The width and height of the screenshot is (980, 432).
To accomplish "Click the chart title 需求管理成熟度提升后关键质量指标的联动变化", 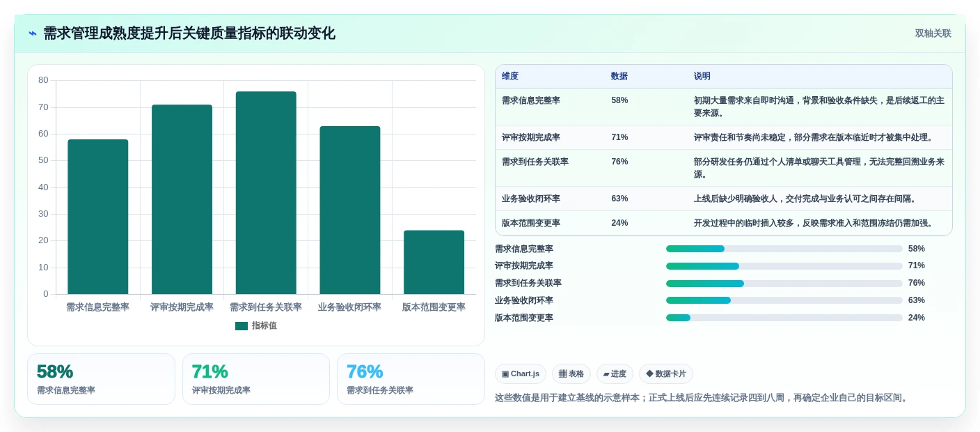I will coord(189,33).
